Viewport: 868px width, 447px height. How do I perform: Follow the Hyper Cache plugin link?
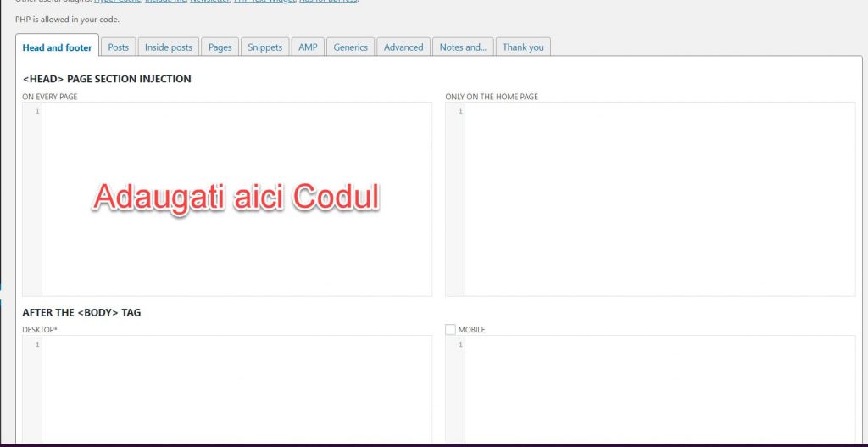pos(119,2)
